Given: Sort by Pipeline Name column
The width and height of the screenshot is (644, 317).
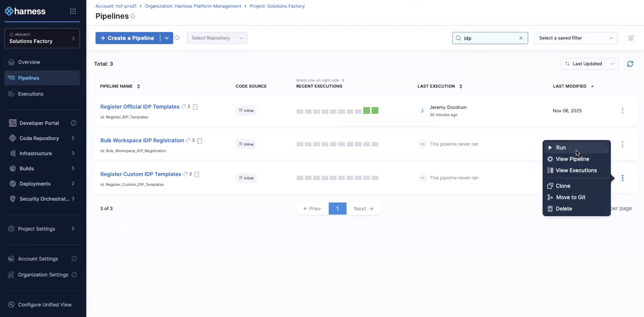Looking at the screenshot, I should [x=138, y=86].
